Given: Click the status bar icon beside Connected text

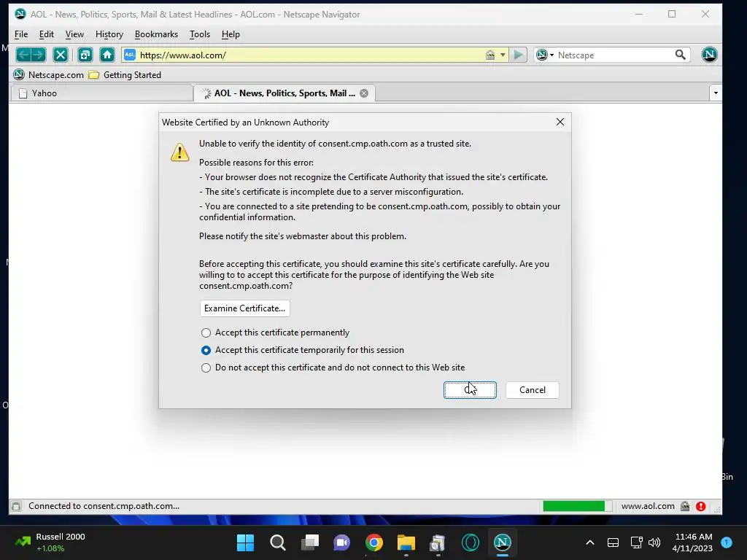Looking at the screenshot, I should coord(16,506).
